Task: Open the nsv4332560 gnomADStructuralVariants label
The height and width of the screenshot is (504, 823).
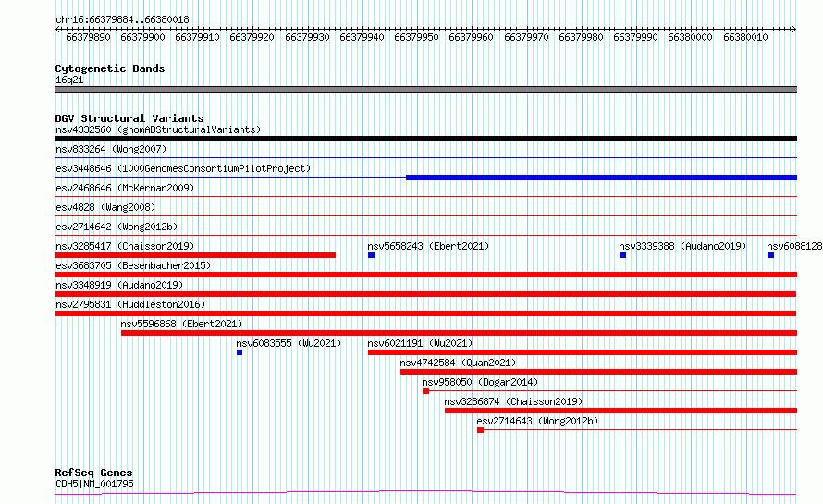Action: coord(158,129)
